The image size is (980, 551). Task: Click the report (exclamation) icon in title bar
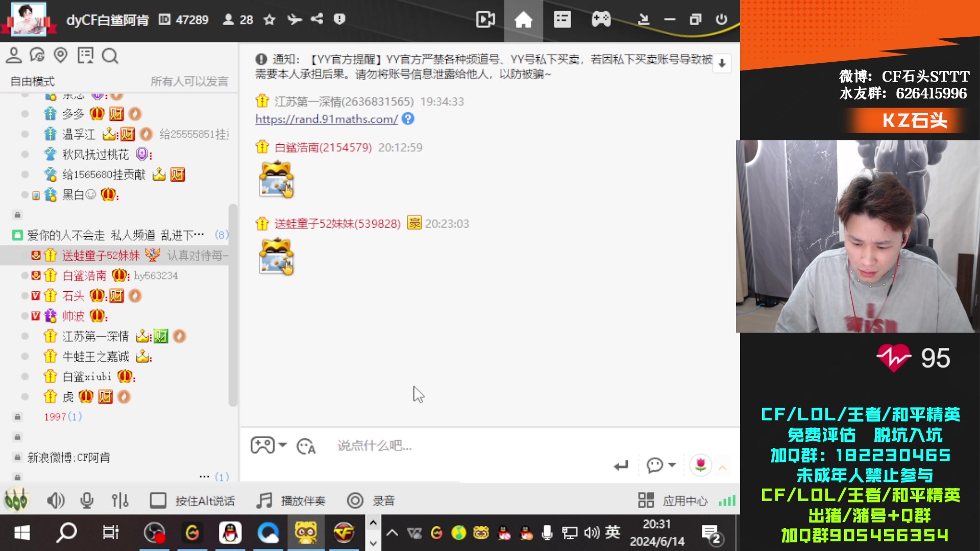340,19
